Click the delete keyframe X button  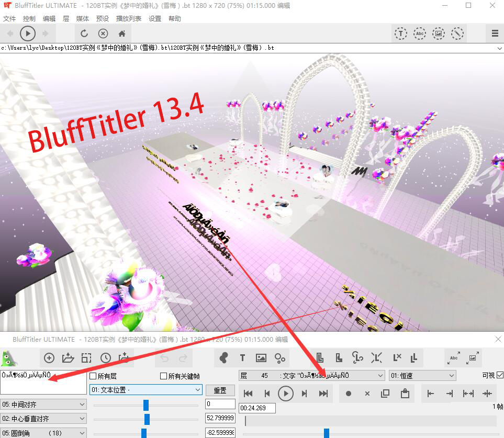pyautogui.click(x=367, y=394)
